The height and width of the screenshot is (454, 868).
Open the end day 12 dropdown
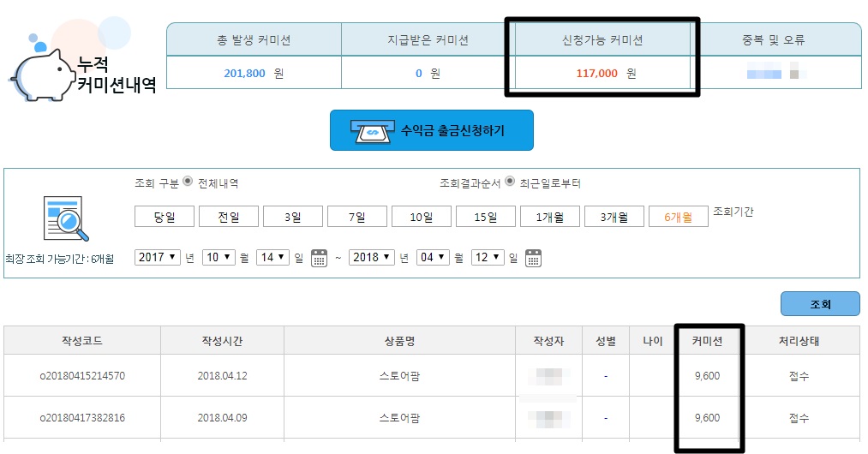click(x=487, y=257)
